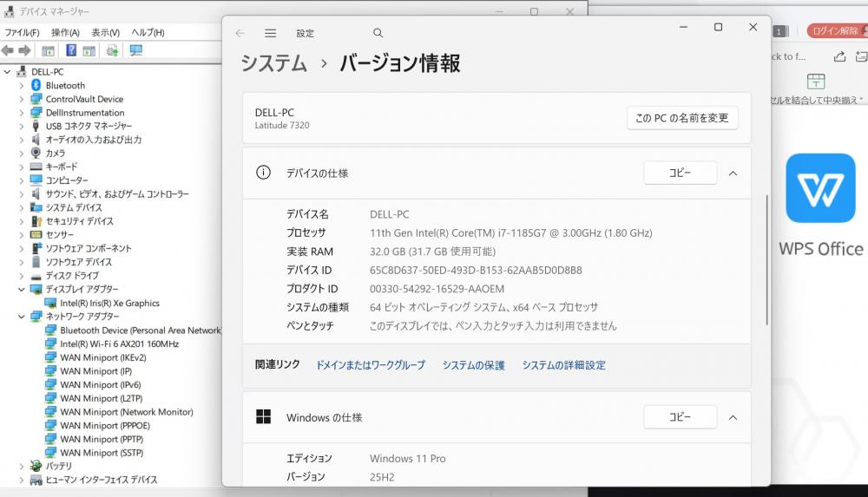Screen dimensions: 868x497
Task: Open the 表示(V) menu
Action: tap(106, 32)
